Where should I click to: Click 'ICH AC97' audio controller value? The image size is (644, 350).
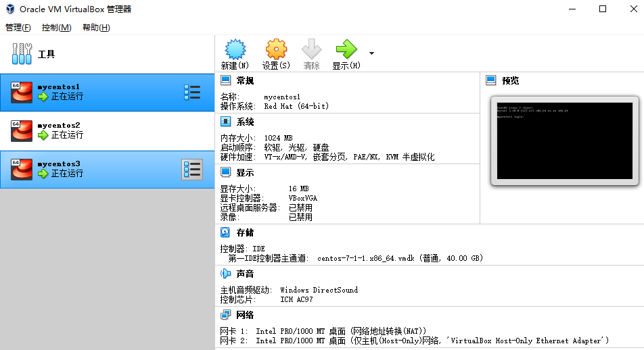[296, 299]
